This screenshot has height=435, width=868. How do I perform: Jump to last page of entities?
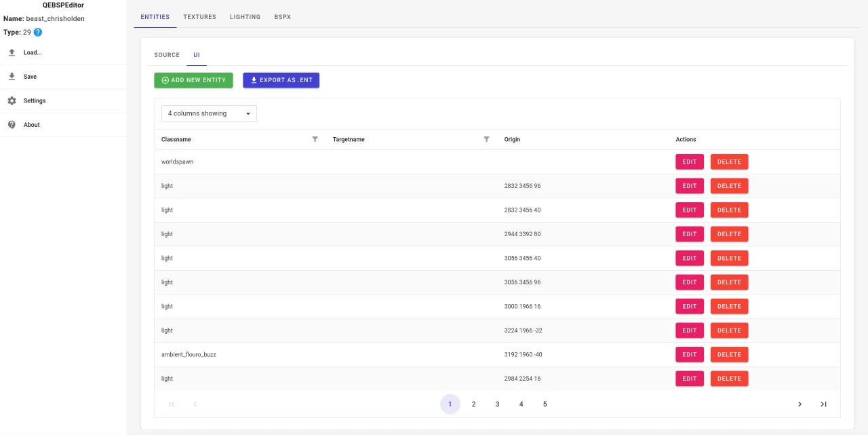[x=823, y=404]
